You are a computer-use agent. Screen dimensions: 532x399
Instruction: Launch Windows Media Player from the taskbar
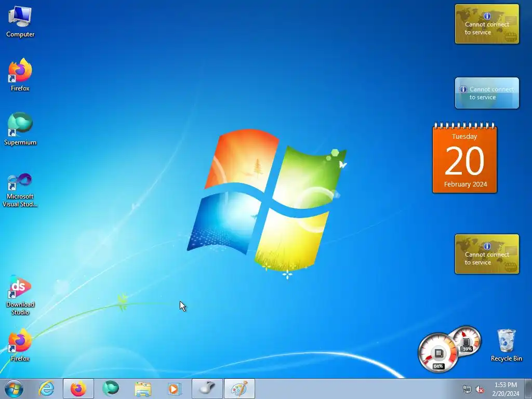point(175,389)
